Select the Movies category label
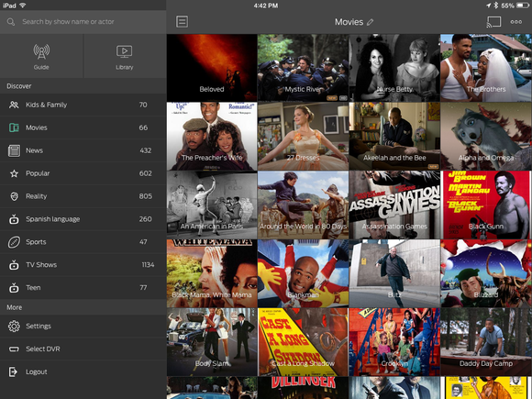 37,127
